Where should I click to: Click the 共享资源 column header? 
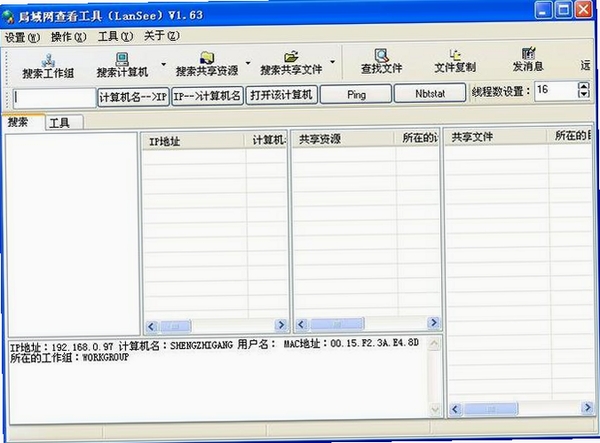[x=343, y=139]
